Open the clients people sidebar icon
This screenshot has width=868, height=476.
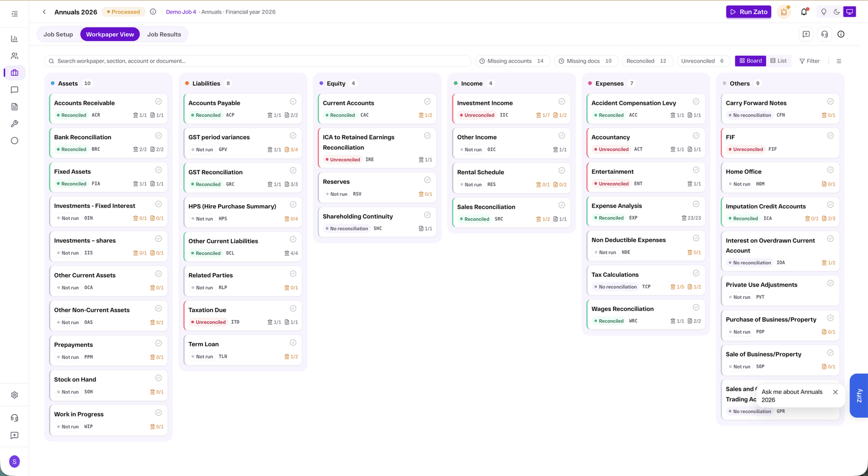(x=15, y=56)
